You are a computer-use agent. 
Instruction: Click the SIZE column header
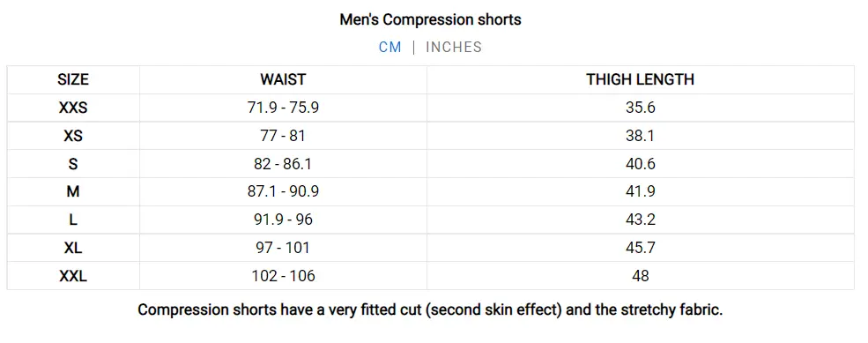(x=73, y=79)
